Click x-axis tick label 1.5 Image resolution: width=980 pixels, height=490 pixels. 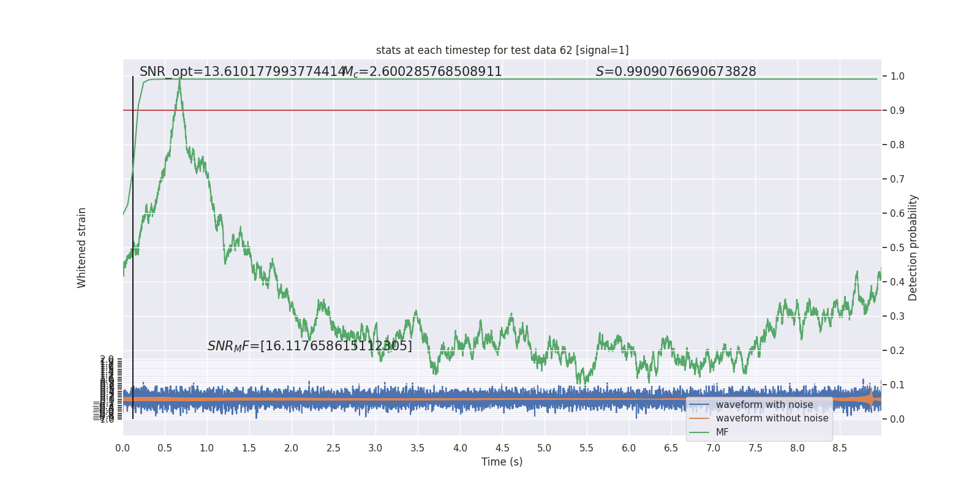pos(249,448)
